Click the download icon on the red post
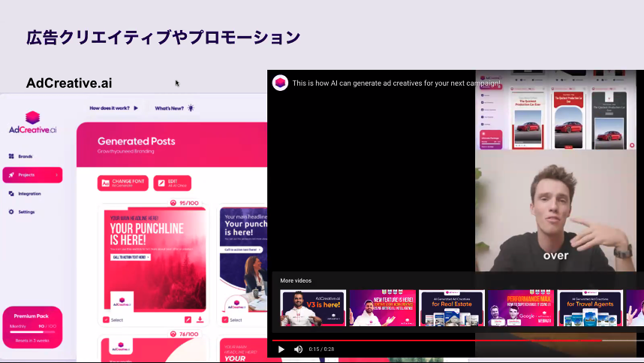 click(200, 320)
